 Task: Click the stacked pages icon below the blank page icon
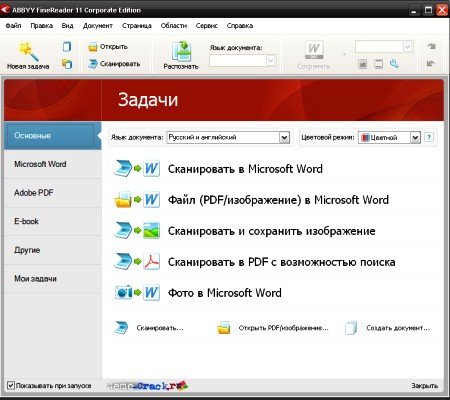[x=67, y=63]
